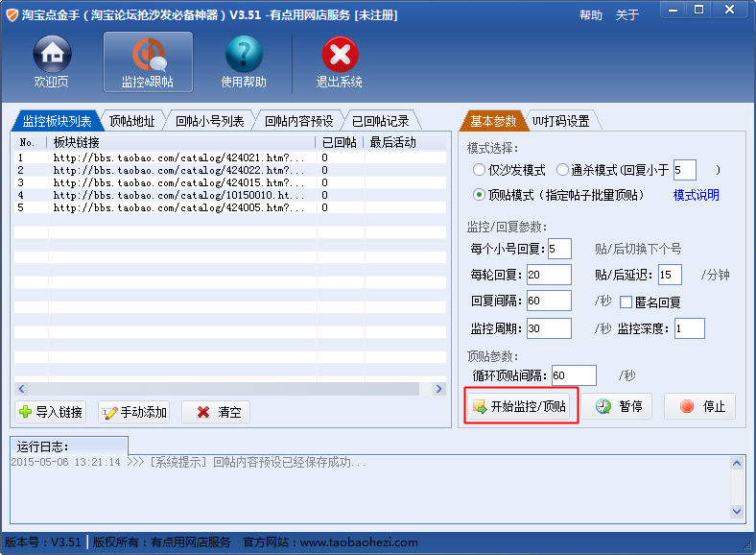Click the log panel scroll up arrow
This screenshot has height=555, width=756.
click(x=737, y=464)
